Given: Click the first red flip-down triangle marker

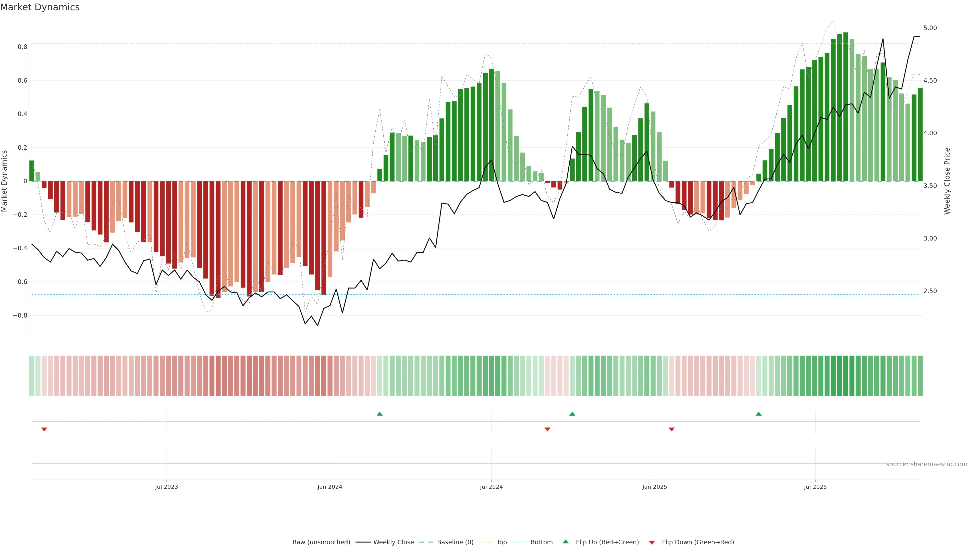Looking at the screenshot, I should click(x=44, y=429).
